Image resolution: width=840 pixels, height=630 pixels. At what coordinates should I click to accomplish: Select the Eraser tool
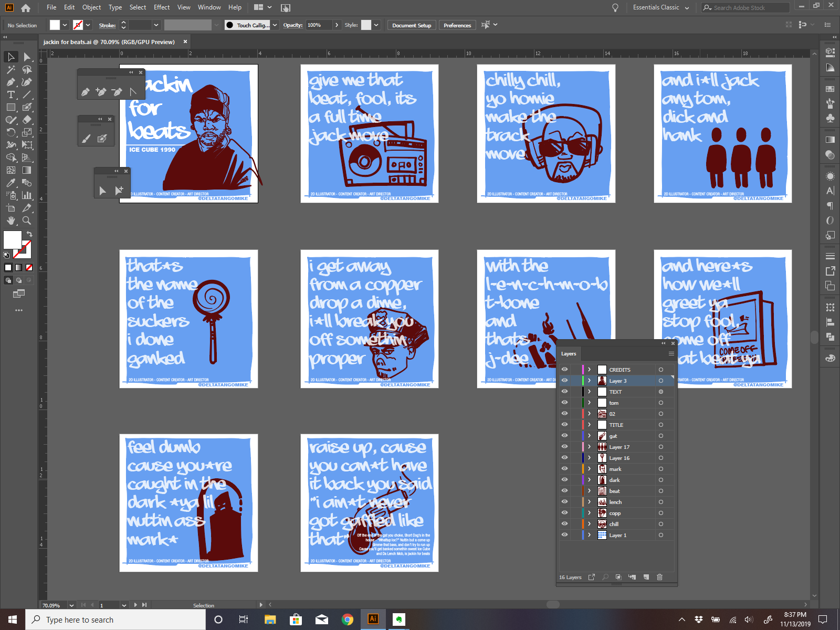[27, 120]
